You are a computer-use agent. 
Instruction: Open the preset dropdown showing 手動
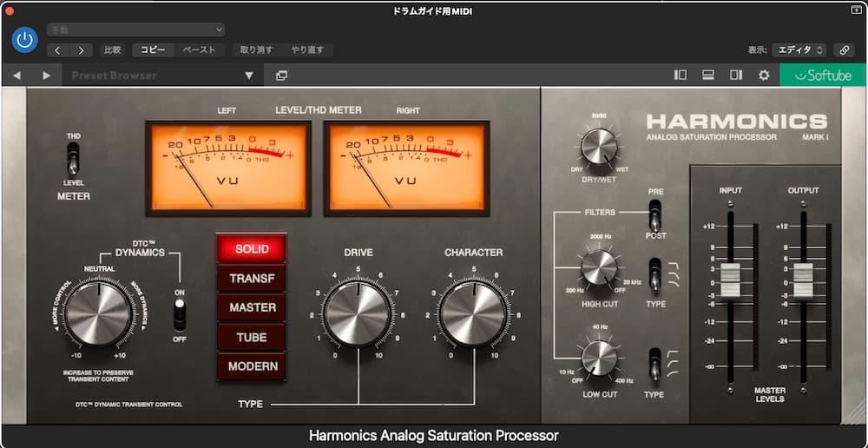click(135, 30)
